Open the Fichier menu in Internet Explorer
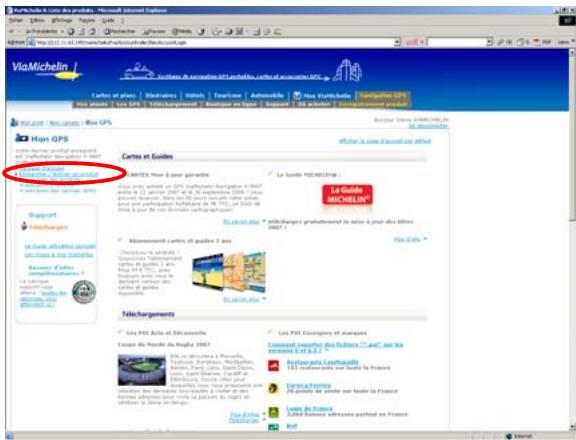 pos(15,20)
